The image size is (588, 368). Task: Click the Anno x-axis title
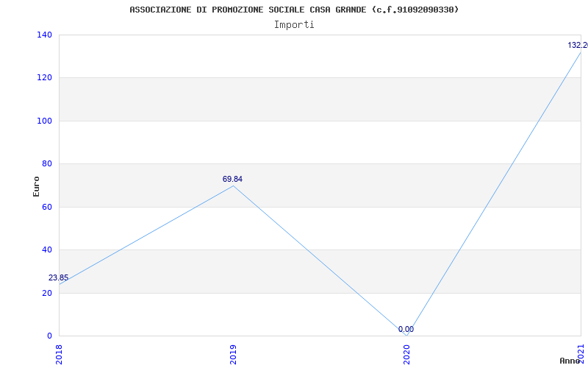pyautogui.click(x=570, y=361)
